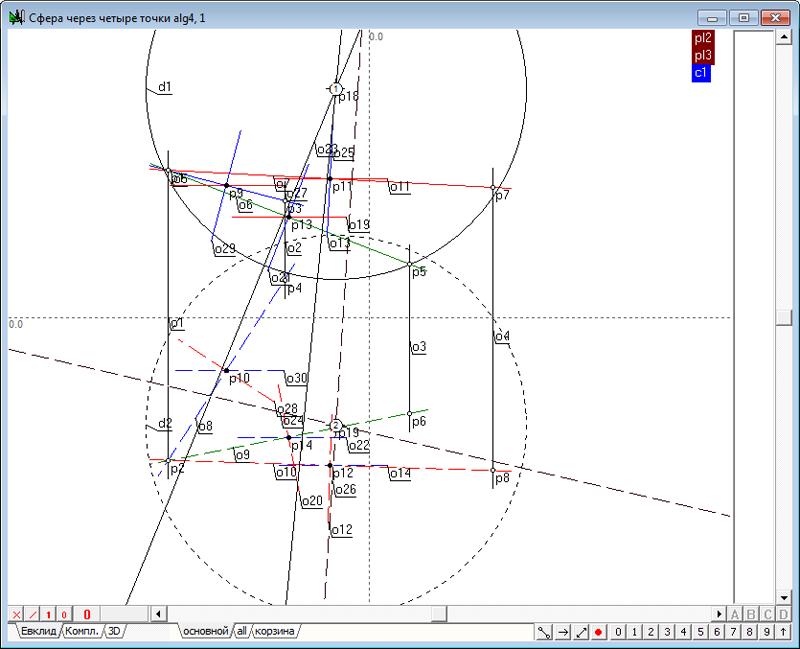Click digit button 1 in bottom toolbar
The width and height of the screenshot is (800, 649).
tap(634, 632)
